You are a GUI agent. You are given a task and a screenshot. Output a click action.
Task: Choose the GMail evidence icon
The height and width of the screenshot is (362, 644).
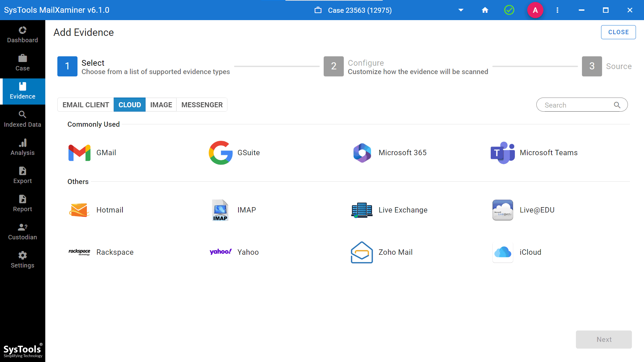pyautogui.click(x=79, y=153)
